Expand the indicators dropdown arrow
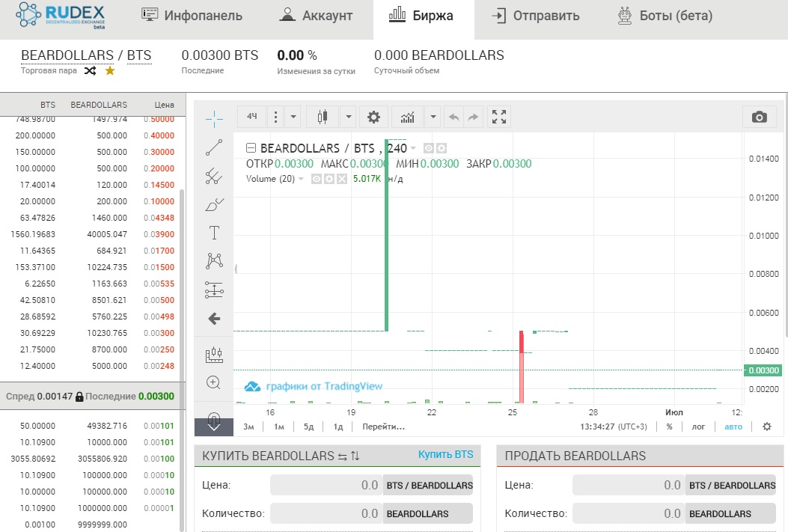The image size is (788, 532). [x=433, y=117]
